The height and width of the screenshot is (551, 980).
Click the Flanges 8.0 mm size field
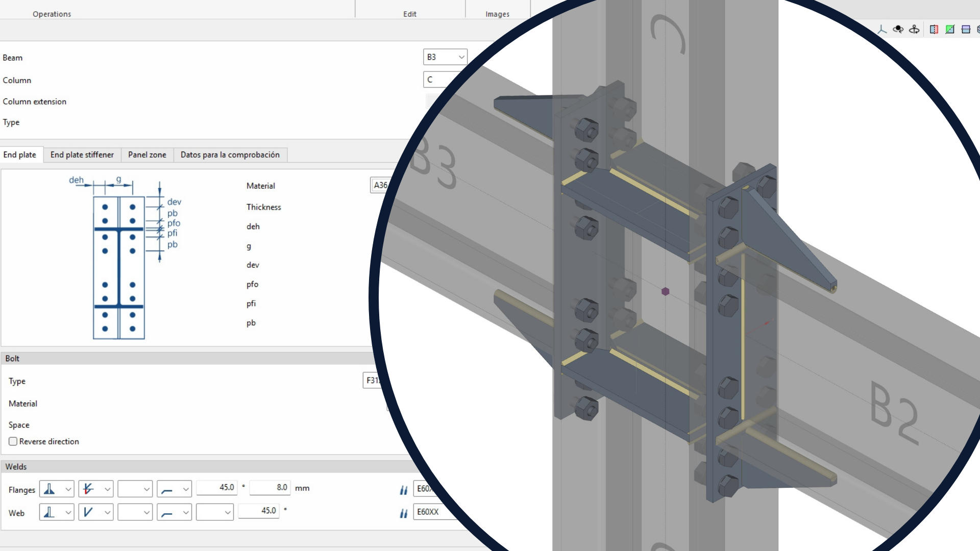point(269,488)
